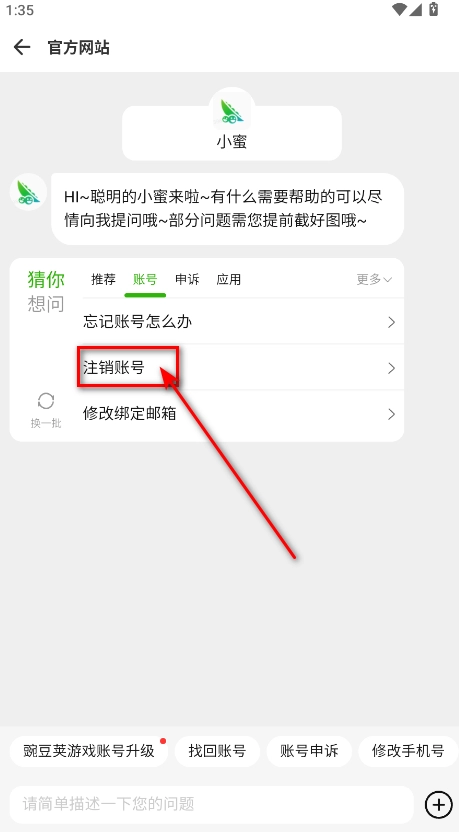Image resolution: width=459 pixels, height=832 pixels.
Task: Open chevron for 修改绑定邮箱
Action: (392, 414)
